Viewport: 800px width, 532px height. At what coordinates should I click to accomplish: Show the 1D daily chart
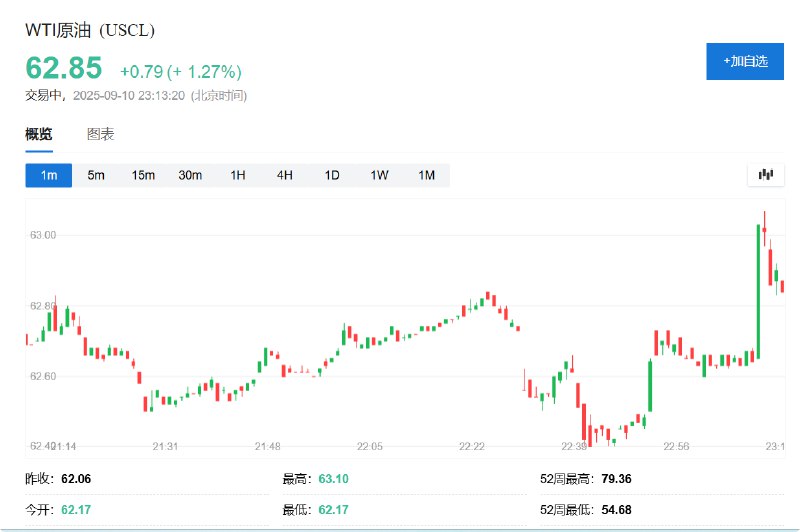pos(332,175)
